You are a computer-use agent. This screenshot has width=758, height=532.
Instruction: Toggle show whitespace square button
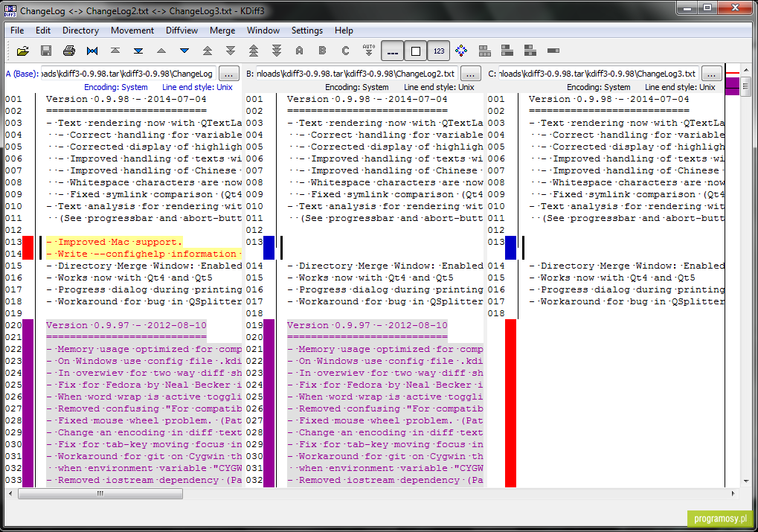pos(416,51)
